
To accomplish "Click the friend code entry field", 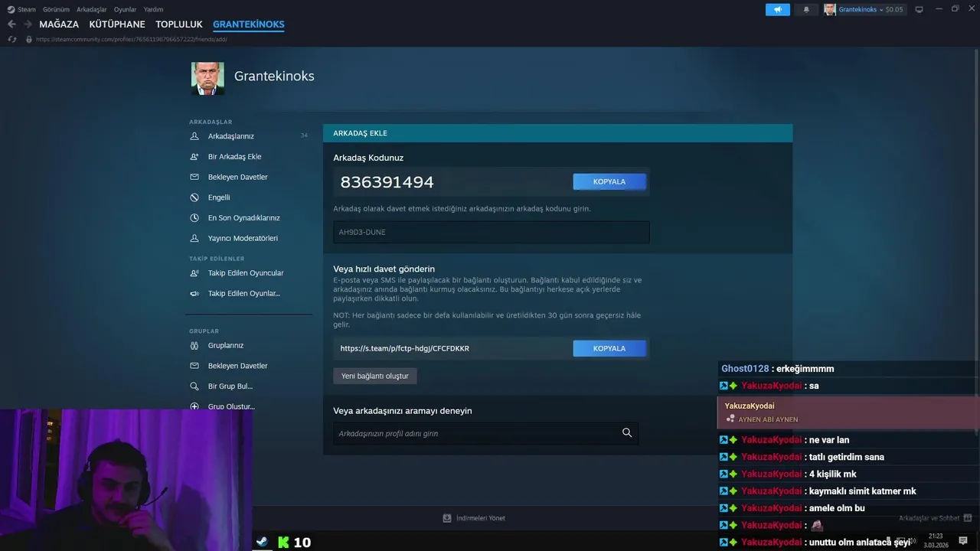I will pos(492,232).
